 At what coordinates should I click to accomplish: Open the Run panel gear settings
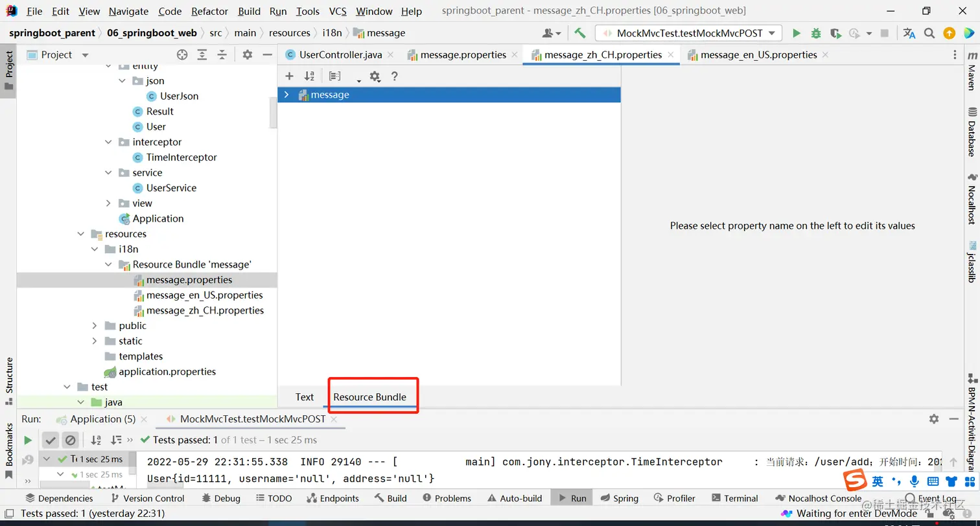point(934,419)
